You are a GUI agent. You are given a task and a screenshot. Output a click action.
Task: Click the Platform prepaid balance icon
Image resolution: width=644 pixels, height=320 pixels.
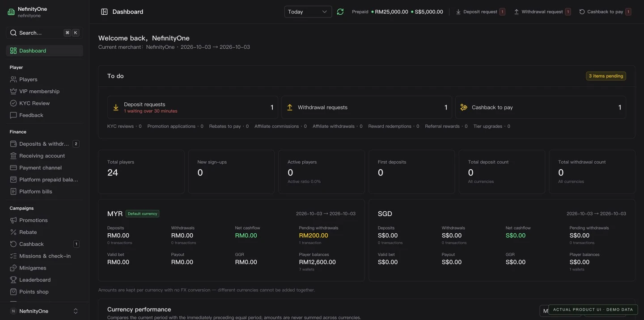(x=13, y=180)
